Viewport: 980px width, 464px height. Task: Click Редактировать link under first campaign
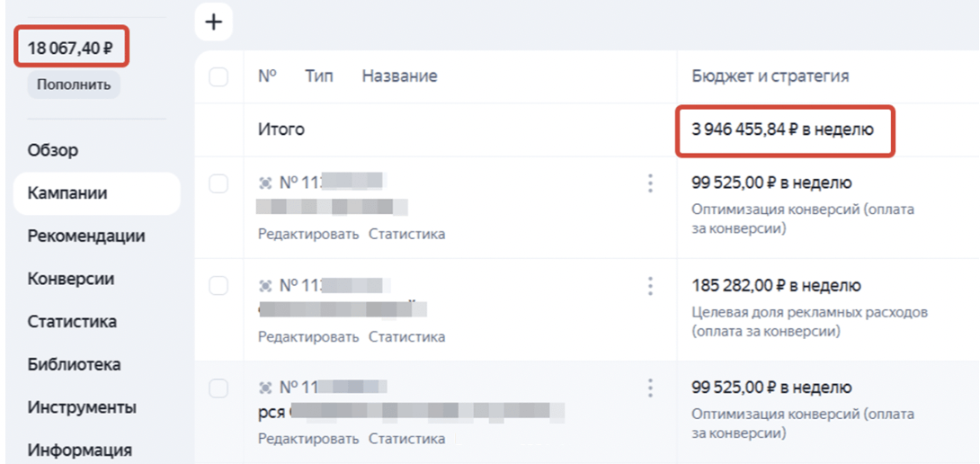308,235
